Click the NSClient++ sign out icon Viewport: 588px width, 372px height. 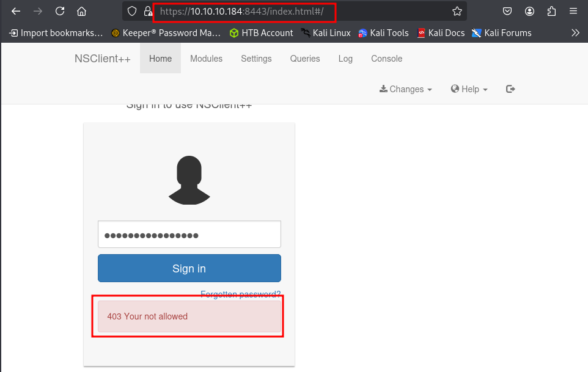point(511,89)
